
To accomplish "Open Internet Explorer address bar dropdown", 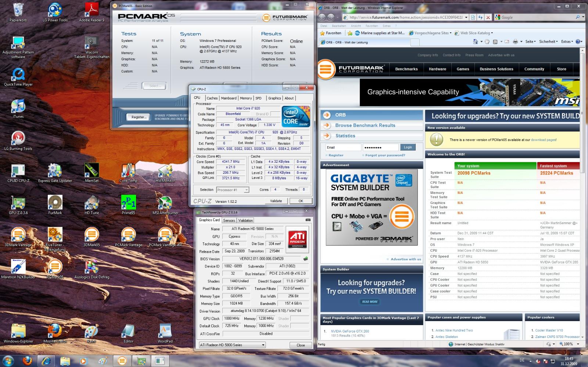I will coord(466,17).
